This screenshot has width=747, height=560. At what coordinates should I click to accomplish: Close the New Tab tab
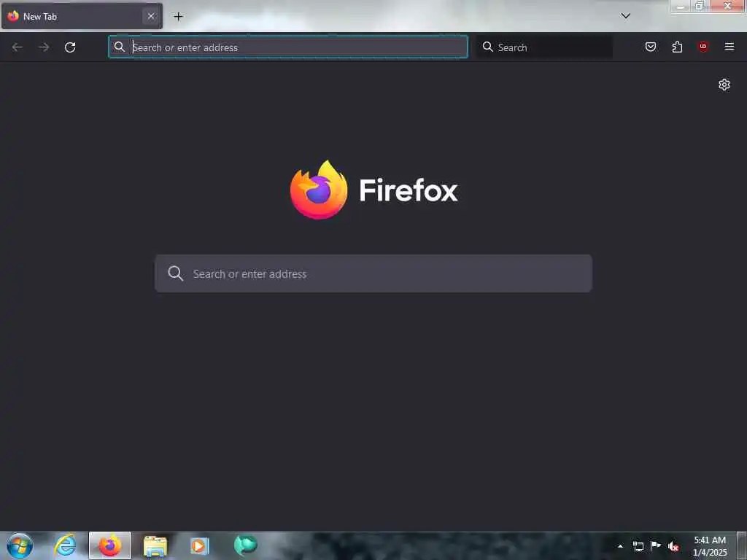tap(150, 16)
